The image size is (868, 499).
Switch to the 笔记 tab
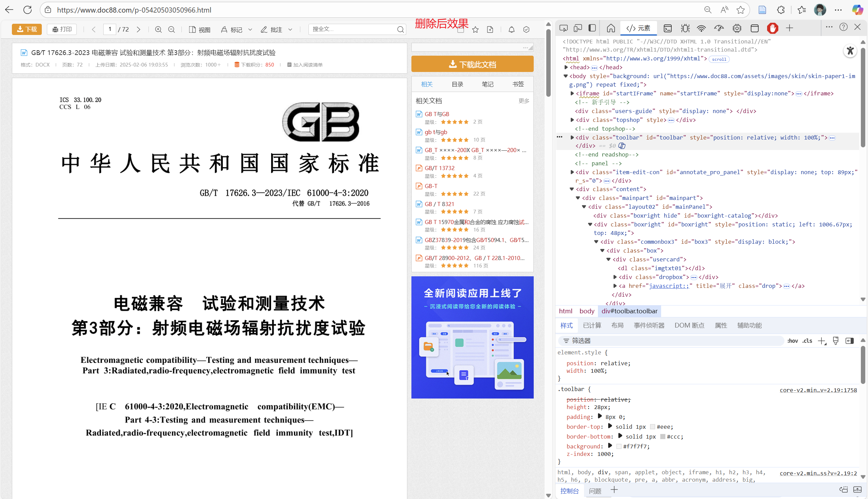[x=487, y=84]
